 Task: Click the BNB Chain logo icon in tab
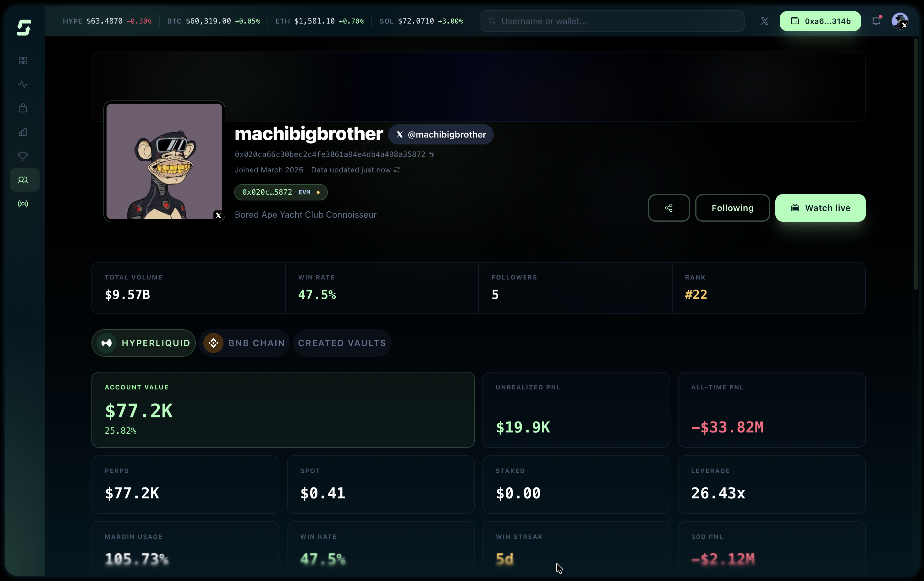213,343
